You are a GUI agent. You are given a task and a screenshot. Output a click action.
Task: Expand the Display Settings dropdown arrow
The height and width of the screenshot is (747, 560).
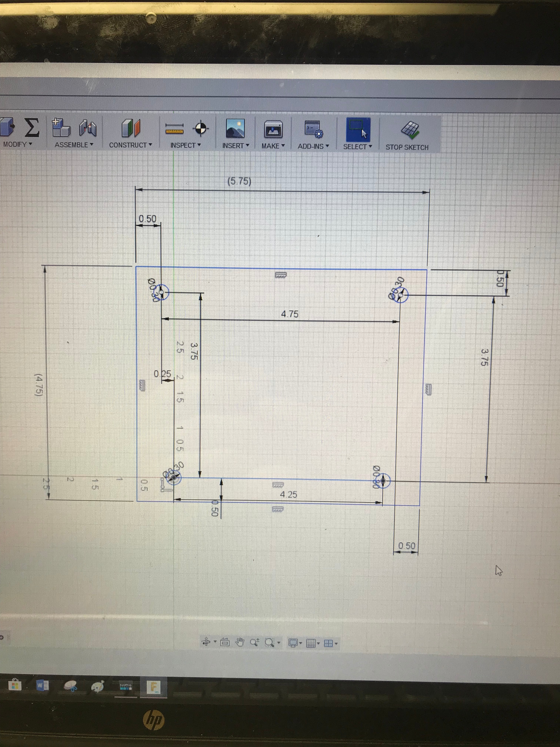point(300,643)
